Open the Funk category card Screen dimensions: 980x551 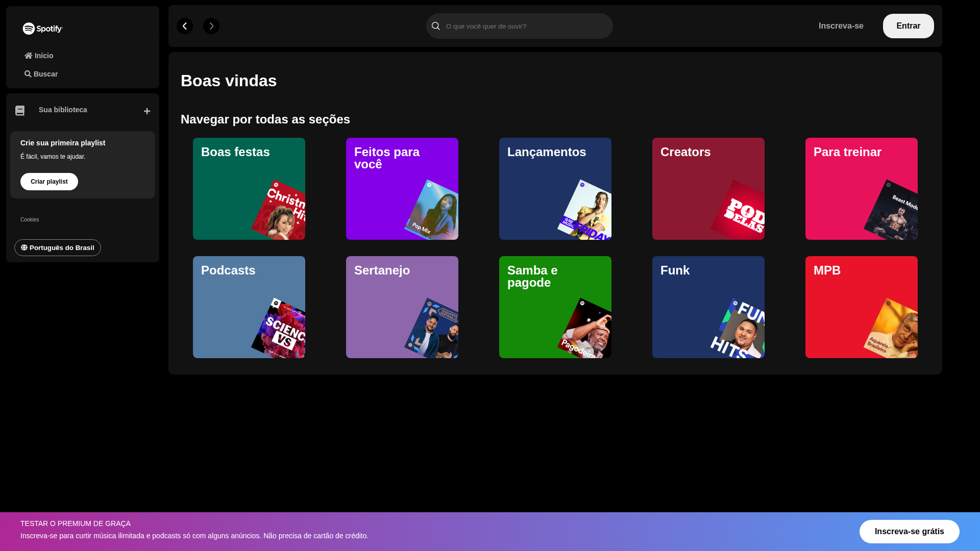[x=708, y=307]
